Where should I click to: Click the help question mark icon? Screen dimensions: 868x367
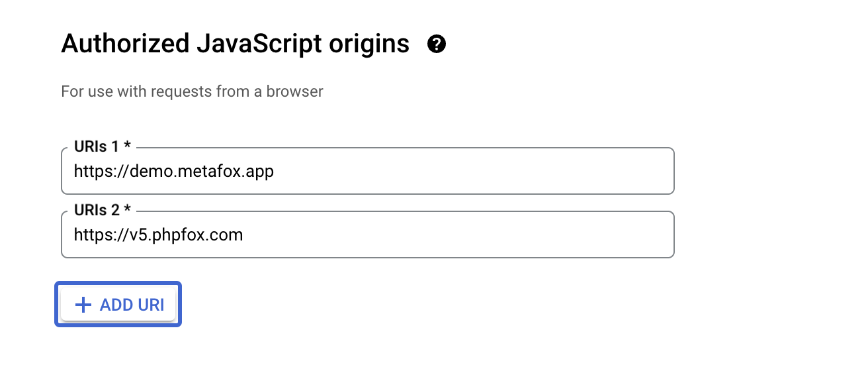click(x=437, y=44)
